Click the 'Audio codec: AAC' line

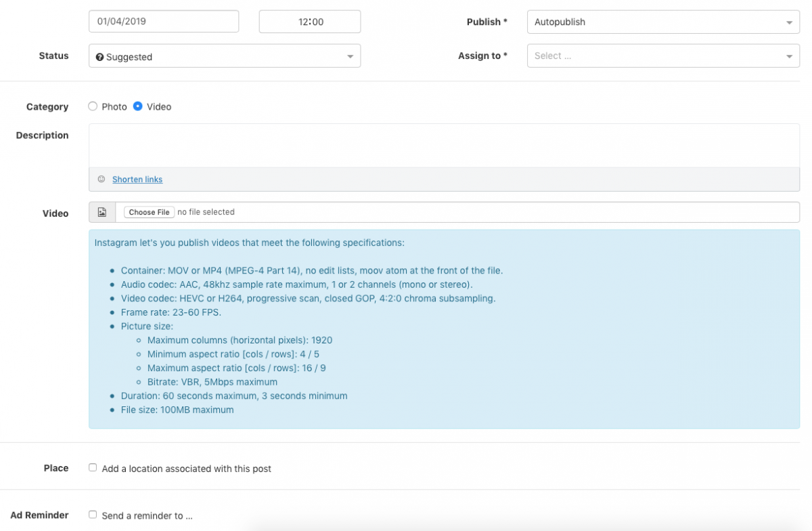pyautogui.click(x=297, y=284)
